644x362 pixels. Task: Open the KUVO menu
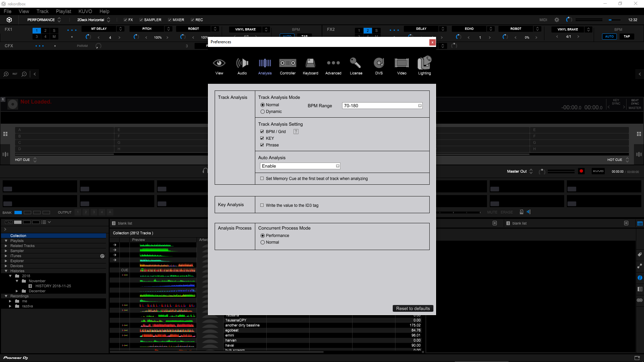pos(85,11)
